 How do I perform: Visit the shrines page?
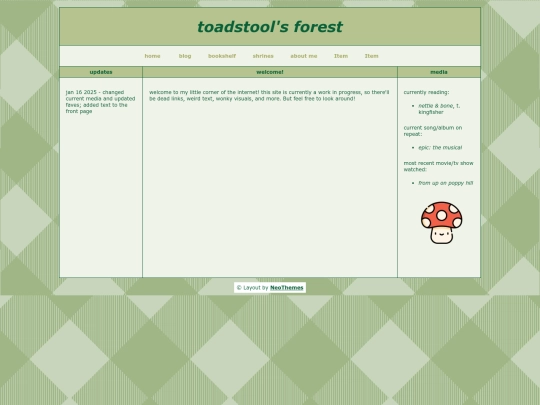(x=263, y=56)
